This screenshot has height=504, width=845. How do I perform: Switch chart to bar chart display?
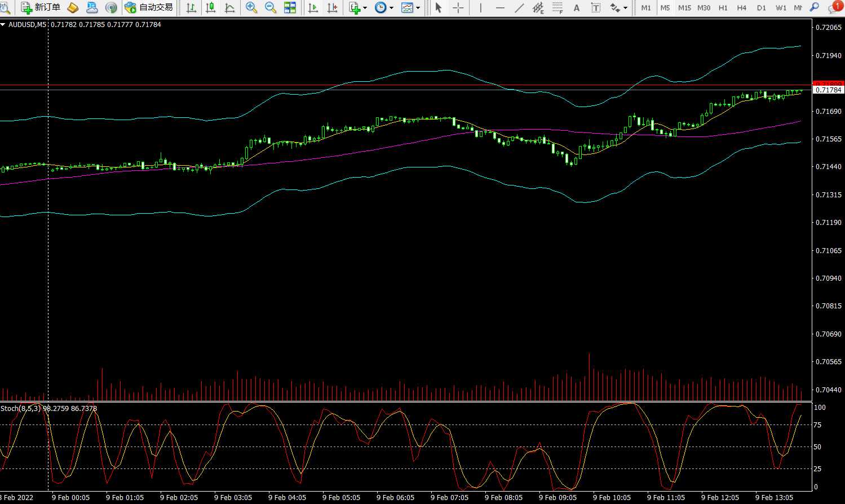[x=192, y=7]
